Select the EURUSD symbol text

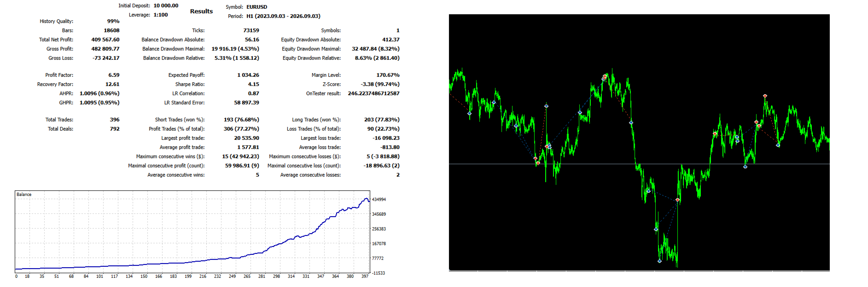click(256, 7)
